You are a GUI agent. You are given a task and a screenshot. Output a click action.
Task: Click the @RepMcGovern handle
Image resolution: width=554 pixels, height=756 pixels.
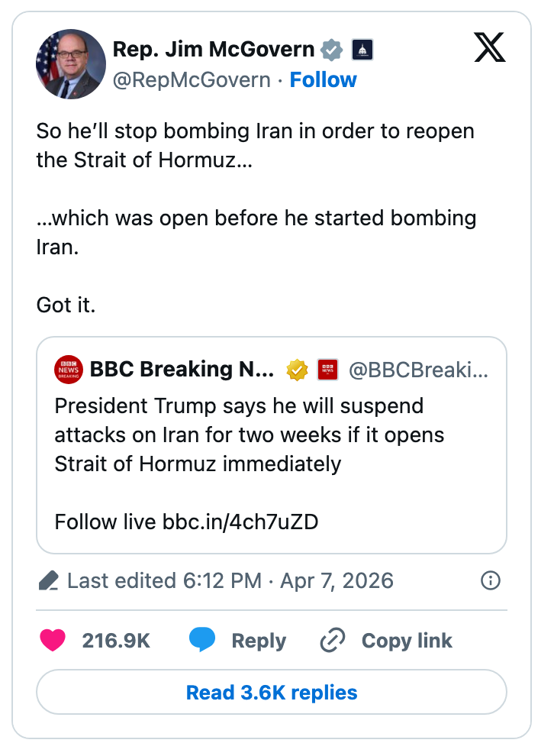click(192, 79)
